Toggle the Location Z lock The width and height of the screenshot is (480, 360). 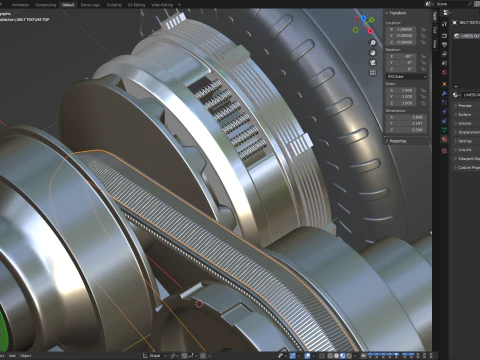[423, 42]
